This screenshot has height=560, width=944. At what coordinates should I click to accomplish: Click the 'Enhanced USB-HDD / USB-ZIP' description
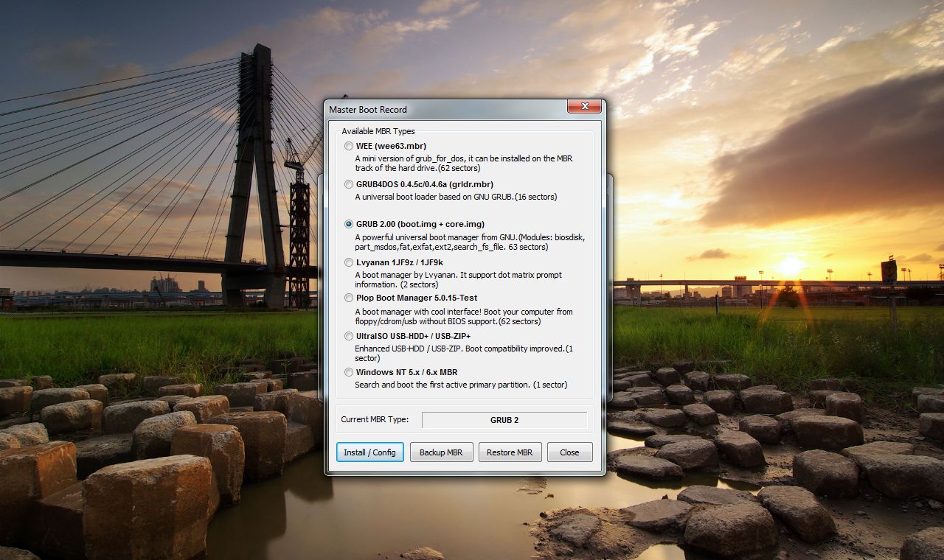[x=464, y=353]
